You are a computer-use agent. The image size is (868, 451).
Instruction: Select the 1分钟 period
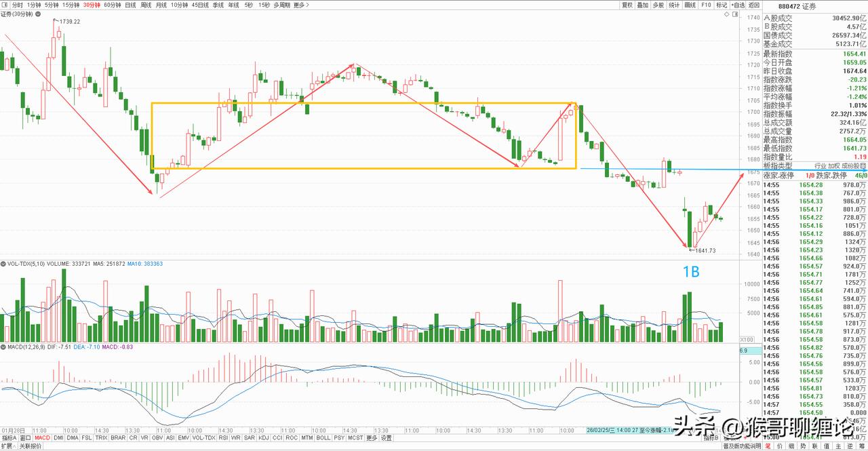[33, 5]
